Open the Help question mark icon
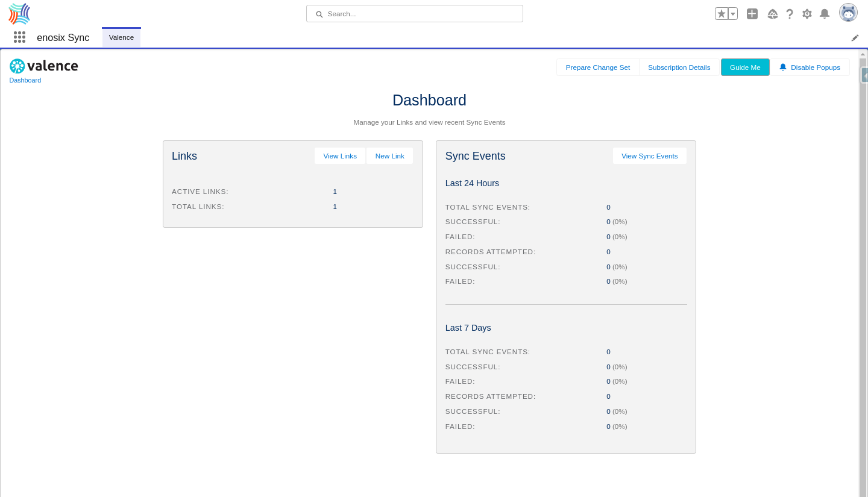Screen dimensions: 868x497 coord(790,13)
